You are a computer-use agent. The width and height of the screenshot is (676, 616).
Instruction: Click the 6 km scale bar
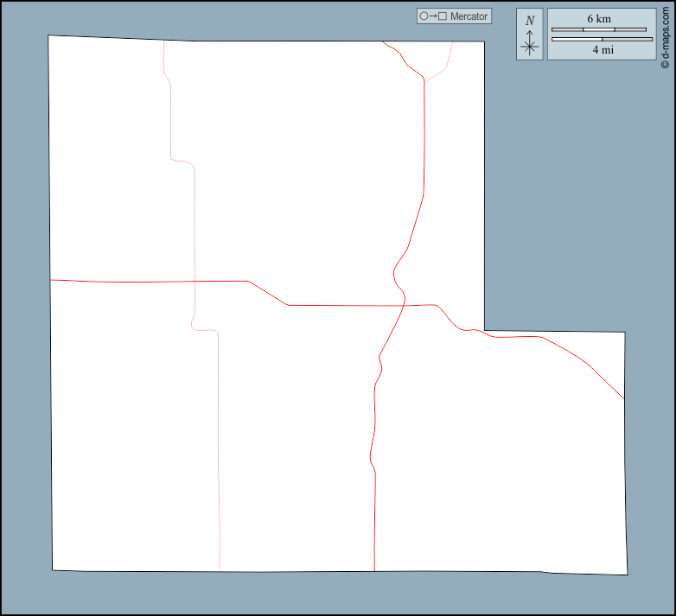(599, 29)
